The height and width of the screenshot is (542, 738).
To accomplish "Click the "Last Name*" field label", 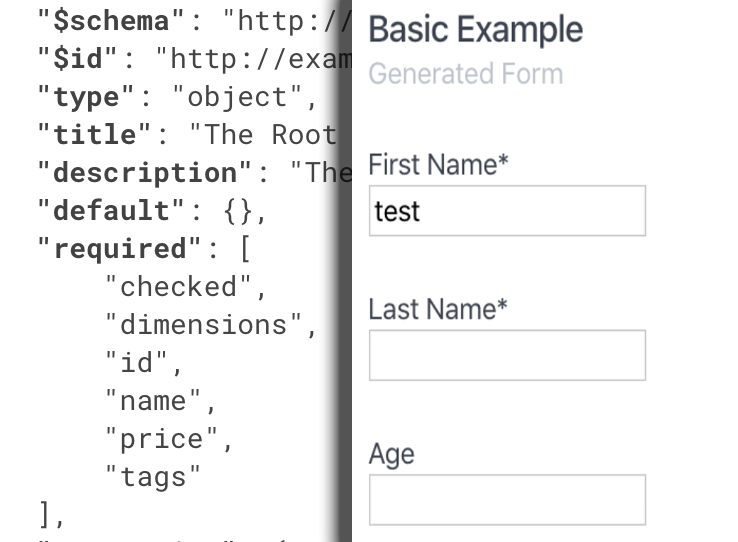I will [x=437, y=309].
